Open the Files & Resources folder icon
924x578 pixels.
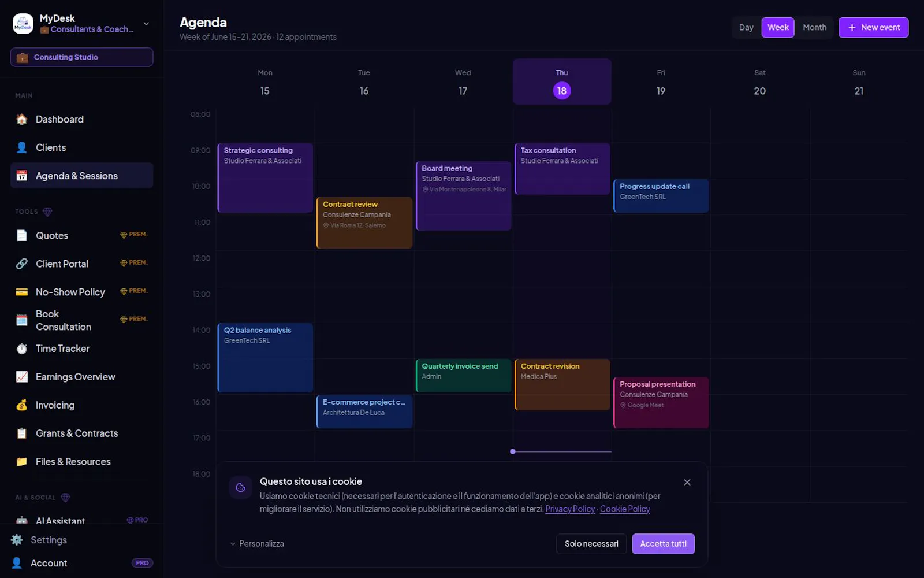tap(22, 462)
